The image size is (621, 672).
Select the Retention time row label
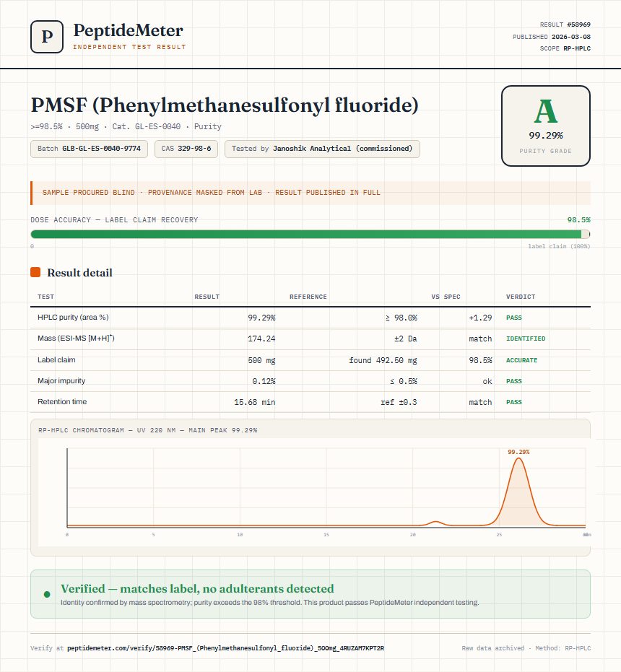coord(62,401)
